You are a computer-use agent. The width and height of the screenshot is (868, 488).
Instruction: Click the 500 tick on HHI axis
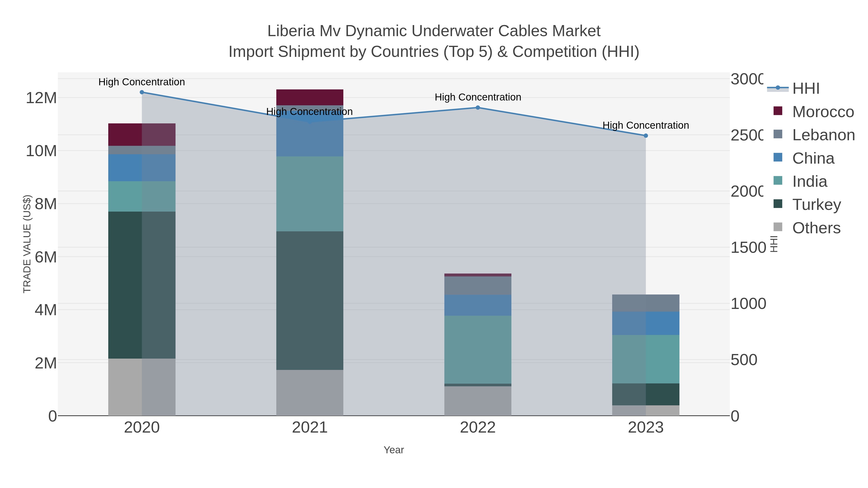pyautogui.click(x=744, y=360)
